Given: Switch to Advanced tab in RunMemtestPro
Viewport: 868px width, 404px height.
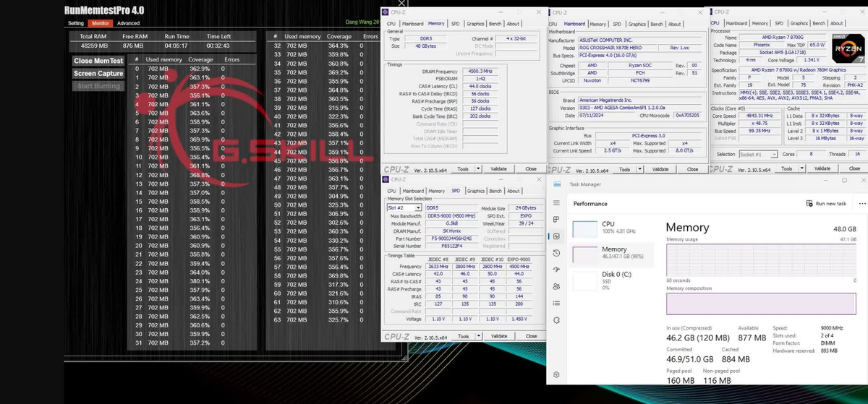Looking at the screenshot, I should (x=128, y=23).
